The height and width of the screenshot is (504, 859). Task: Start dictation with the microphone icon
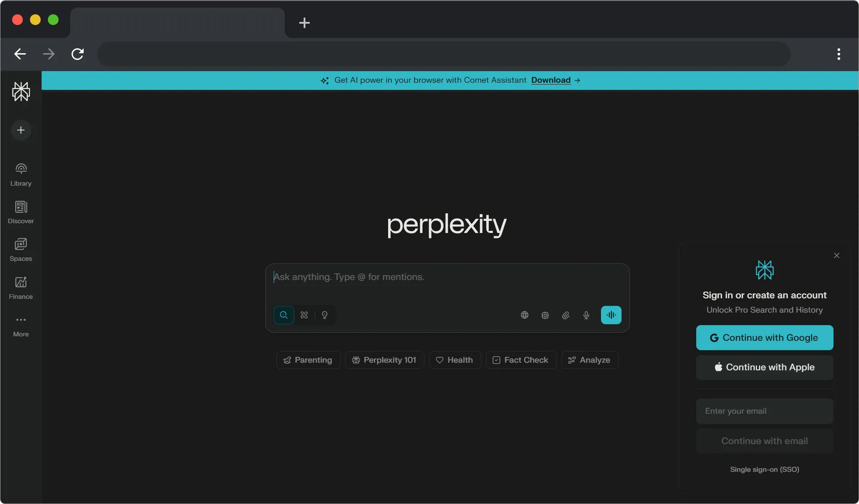[586, 315]
